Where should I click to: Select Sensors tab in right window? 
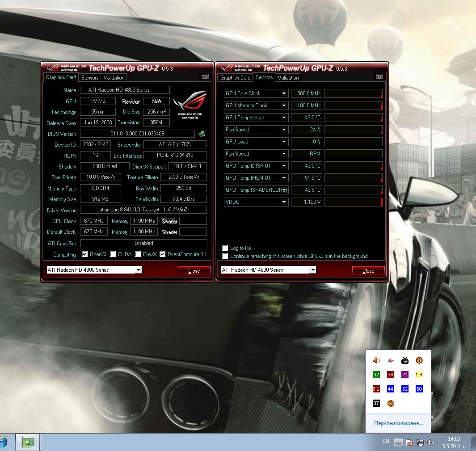coord(264,77)
